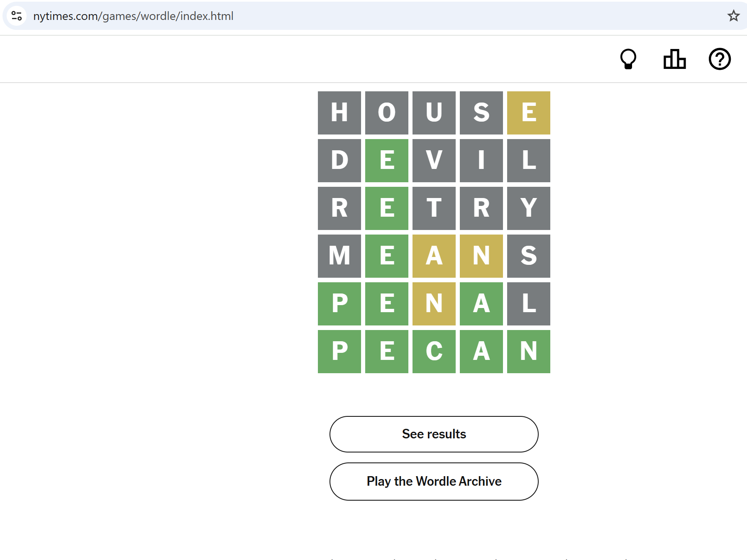Screen dimensions: 747x560
Task: Click the gray T tile in RETRY
Action: click(434, 208)
